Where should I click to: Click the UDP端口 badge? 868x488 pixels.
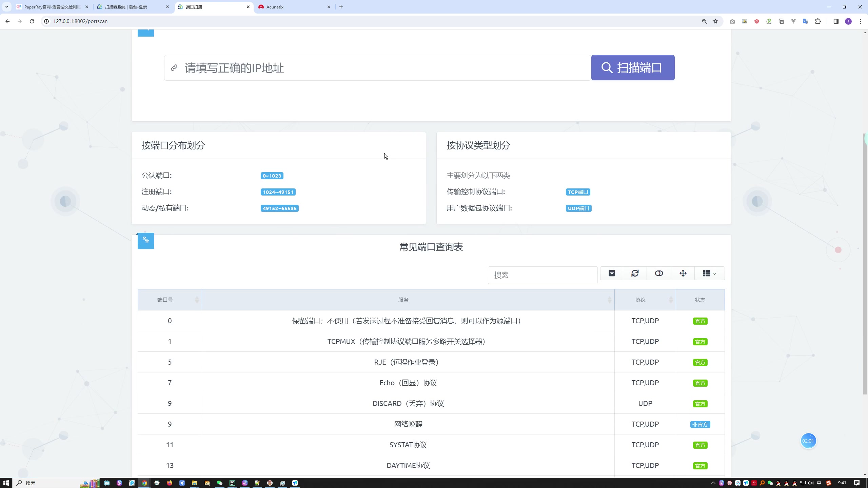[579, 208]
